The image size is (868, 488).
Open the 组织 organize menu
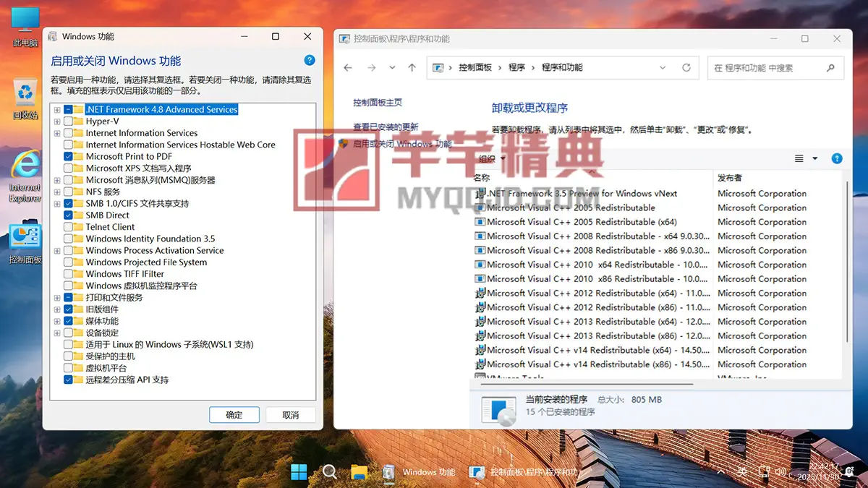(491, 159)
